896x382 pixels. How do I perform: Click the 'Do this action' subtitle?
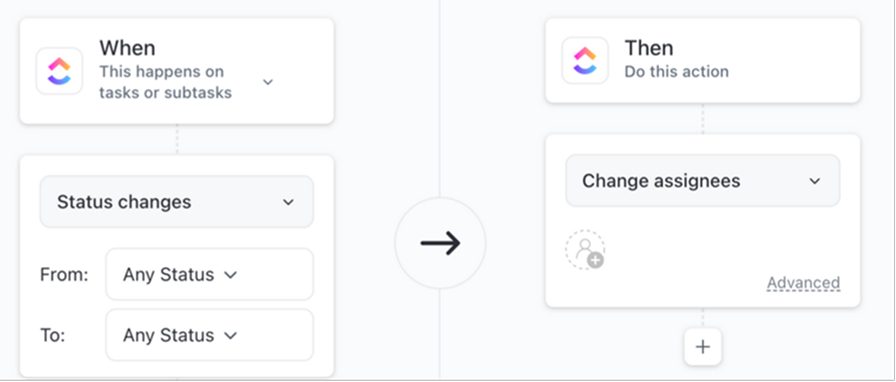pyautogui.click(x=677, y=71)
